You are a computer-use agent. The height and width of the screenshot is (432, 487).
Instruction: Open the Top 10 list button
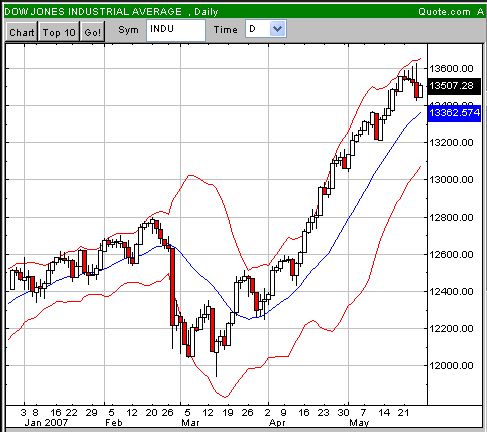(59, 32)
